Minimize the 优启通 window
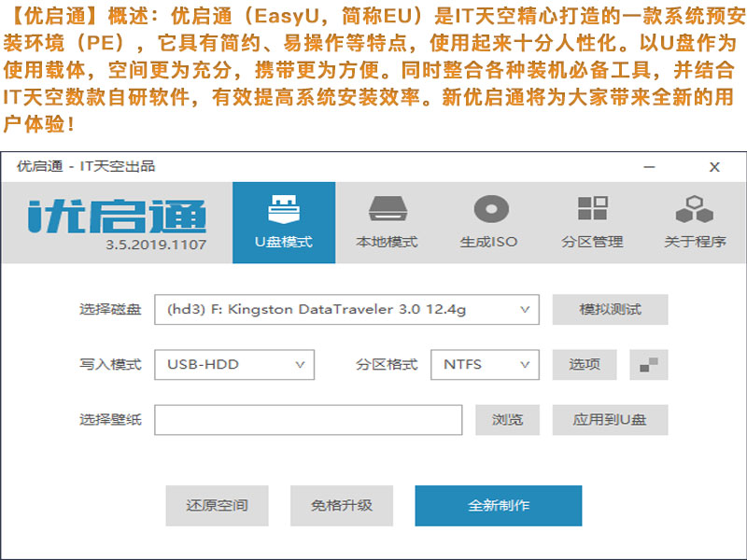747x560 pixels. pyautogui.click(x=649, y=167)
